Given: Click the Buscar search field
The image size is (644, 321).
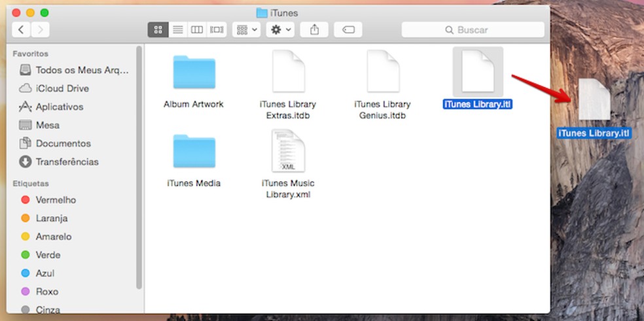Looking at the screenshot, I should [x=473, y=29].
